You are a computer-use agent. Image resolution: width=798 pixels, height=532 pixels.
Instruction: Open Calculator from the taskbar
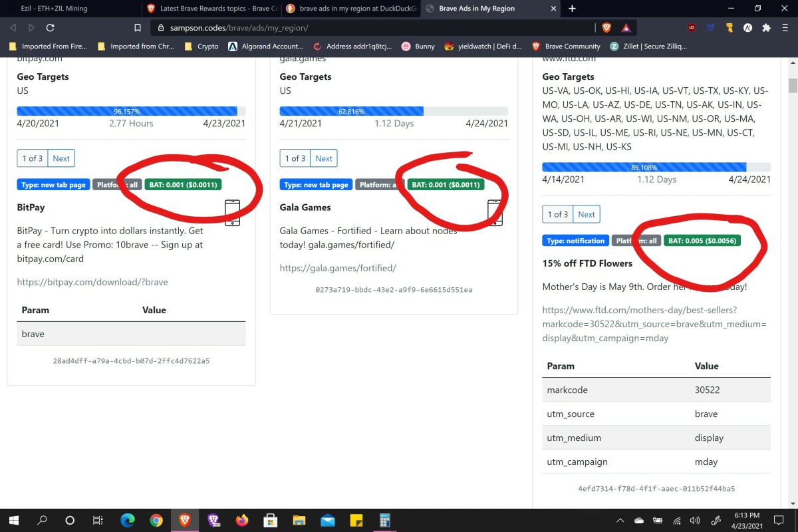(x=384, y=520)
